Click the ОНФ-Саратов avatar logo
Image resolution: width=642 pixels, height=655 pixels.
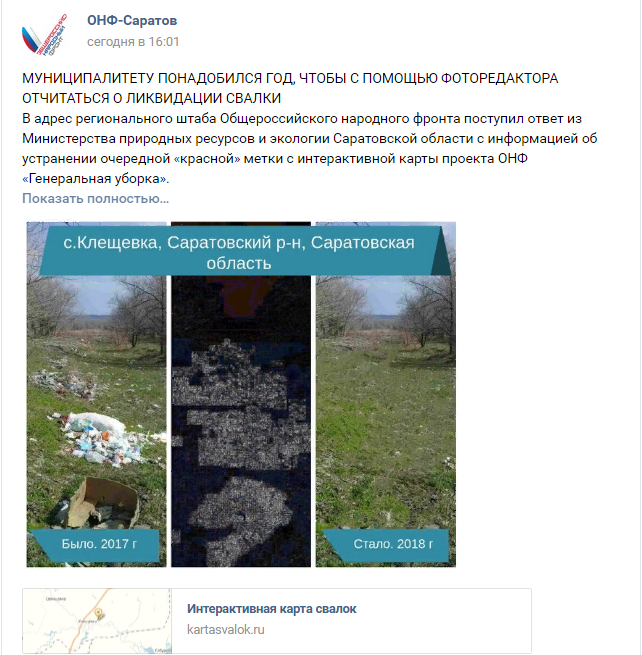click(44, 35)
